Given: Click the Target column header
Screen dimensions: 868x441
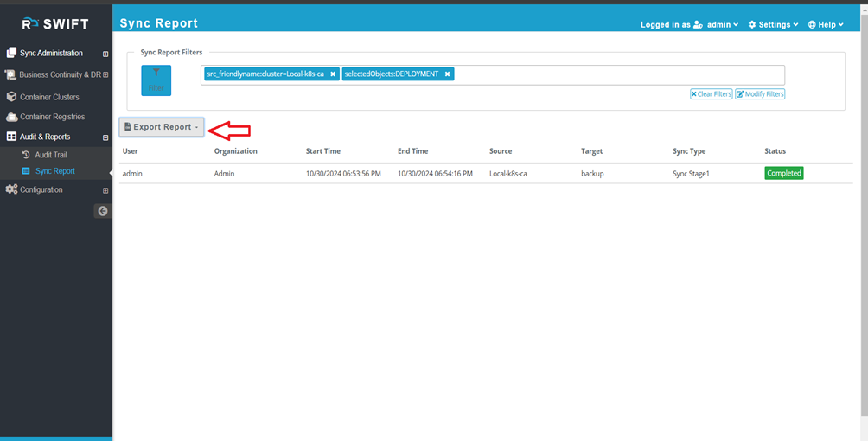Looking at the screenshot, I should (x=591, y=151).
